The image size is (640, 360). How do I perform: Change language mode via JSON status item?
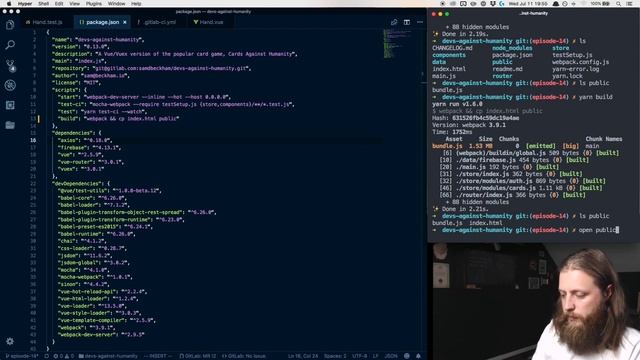click(x=391, y=356)
